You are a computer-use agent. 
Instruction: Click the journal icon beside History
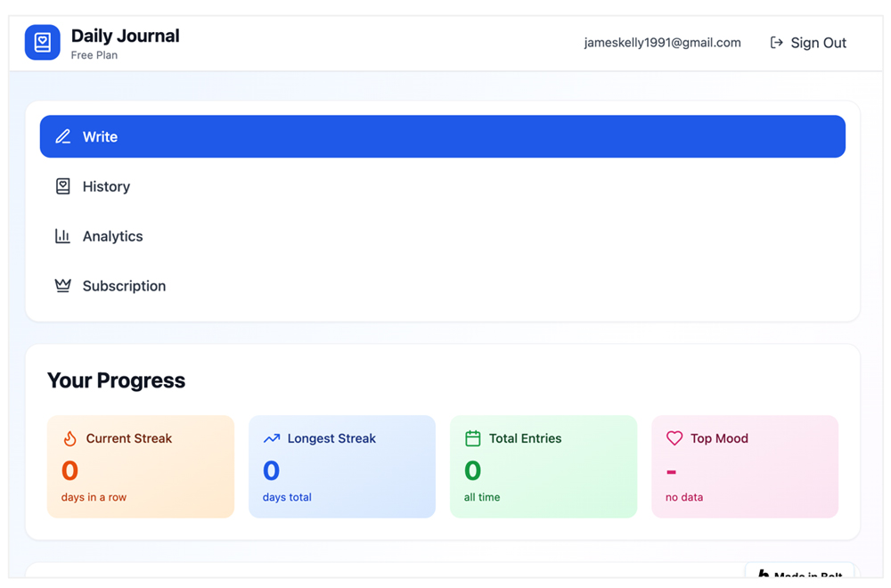pyautogui.click(x=62, y=186)
